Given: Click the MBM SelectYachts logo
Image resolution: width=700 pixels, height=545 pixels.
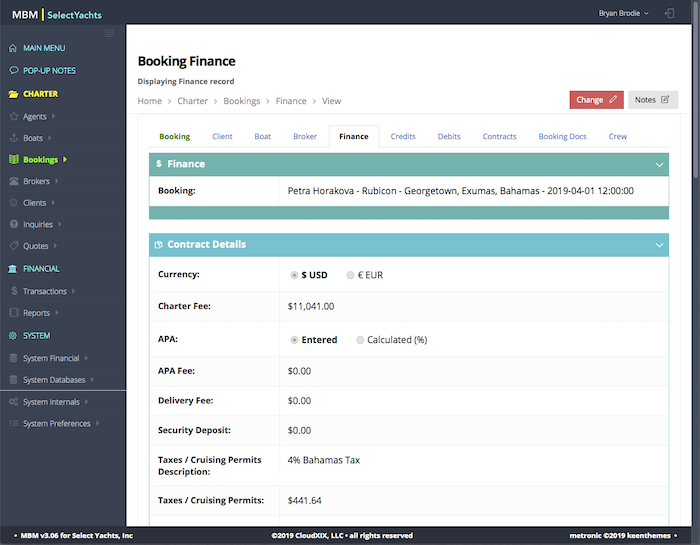Looking at the screenshot, I should 57,15.
